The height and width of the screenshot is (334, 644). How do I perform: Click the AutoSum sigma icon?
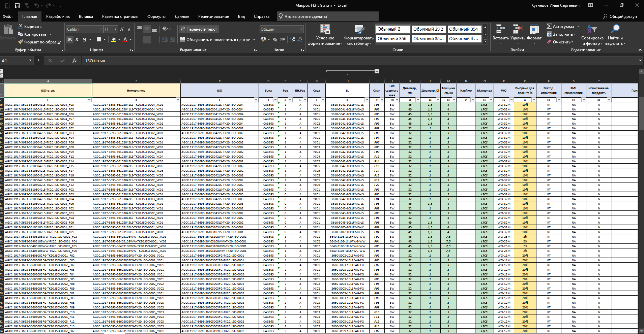(549, 26)
